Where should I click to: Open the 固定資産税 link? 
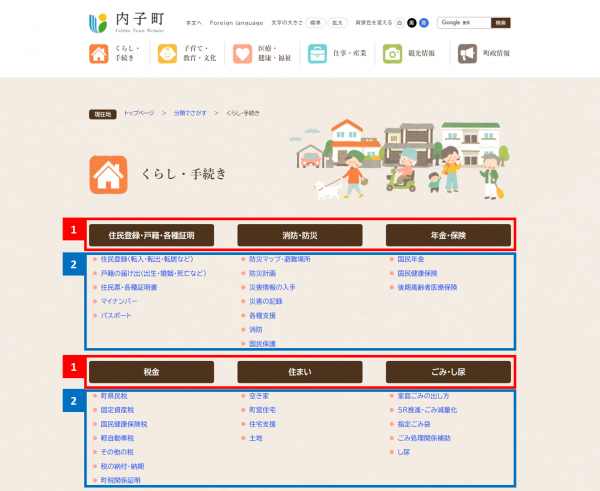coord(117,410)
